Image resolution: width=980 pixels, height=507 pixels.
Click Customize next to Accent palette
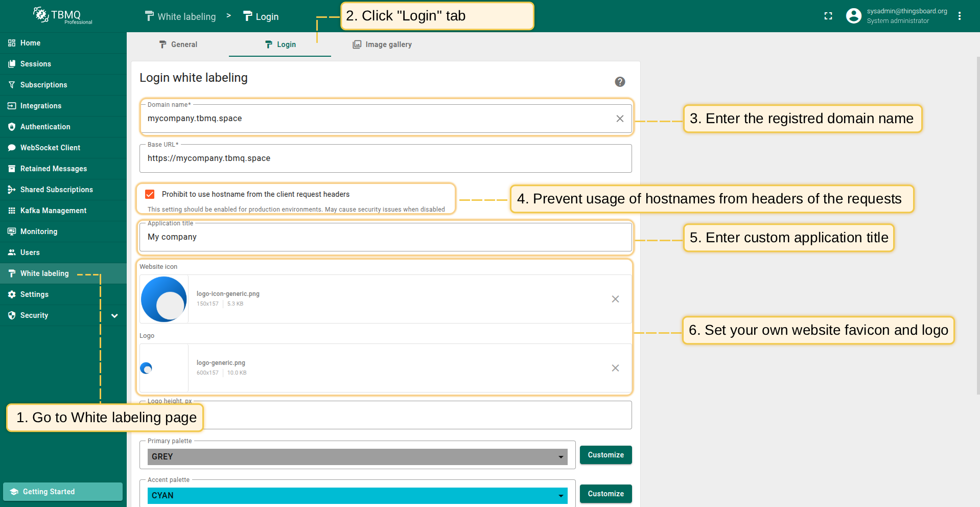[x=605, y=494]
